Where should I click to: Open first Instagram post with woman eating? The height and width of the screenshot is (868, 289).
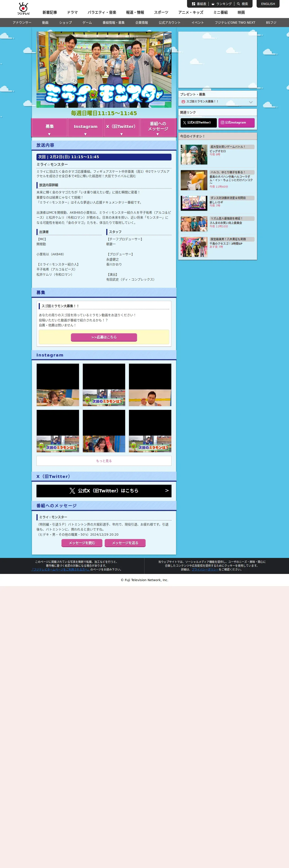(x=58, y=385)
